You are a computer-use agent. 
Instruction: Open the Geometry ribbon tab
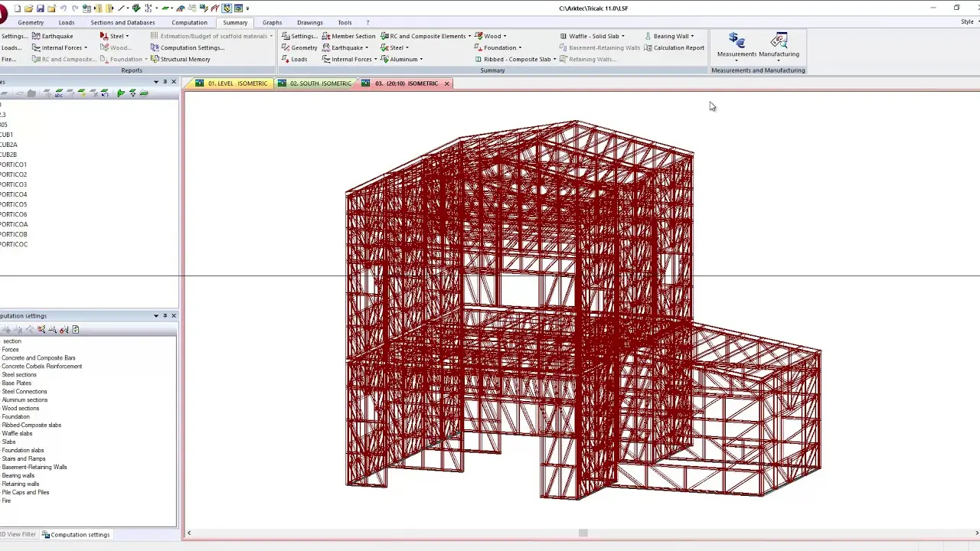(31, 22)
